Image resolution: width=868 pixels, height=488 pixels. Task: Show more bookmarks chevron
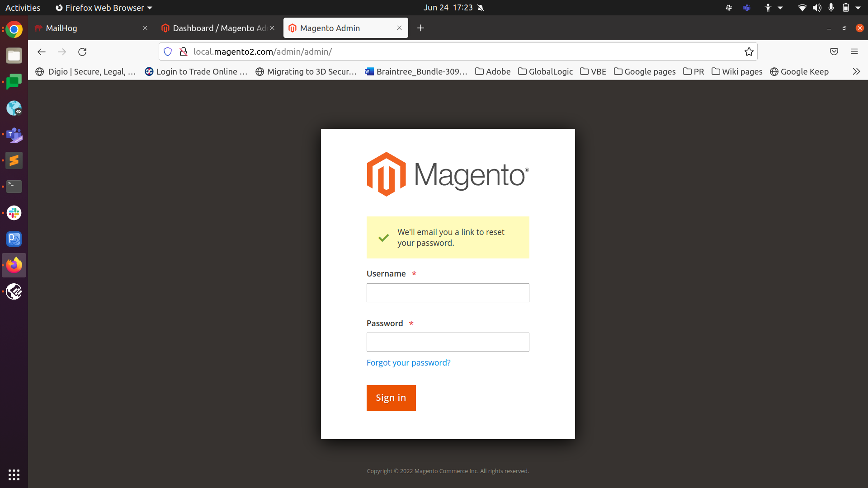coord(856,71)
